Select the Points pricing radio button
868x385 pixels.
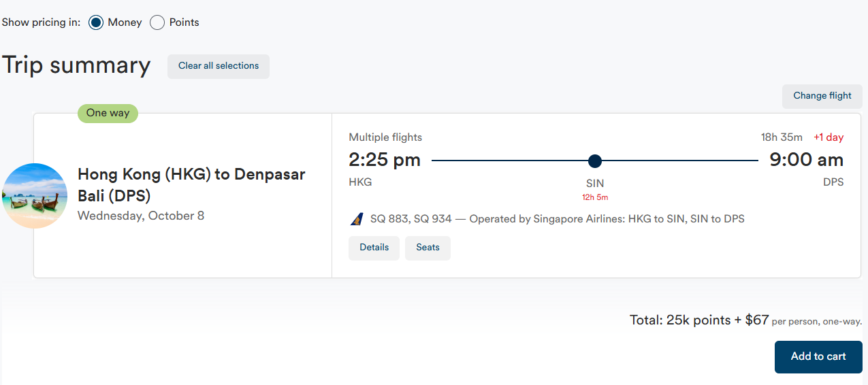click(x=157, y=22)
